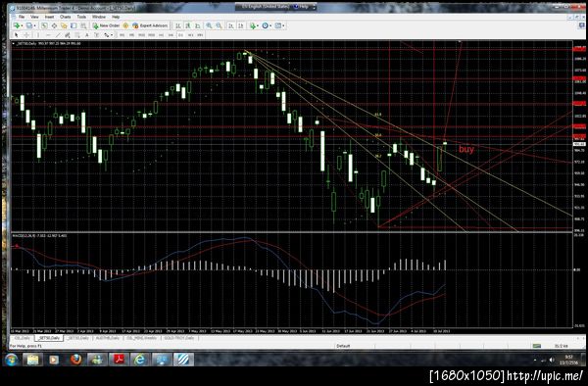Select the Crosshair tool
Viewport: 588px width, 386px height.
(x=26, y=35)
